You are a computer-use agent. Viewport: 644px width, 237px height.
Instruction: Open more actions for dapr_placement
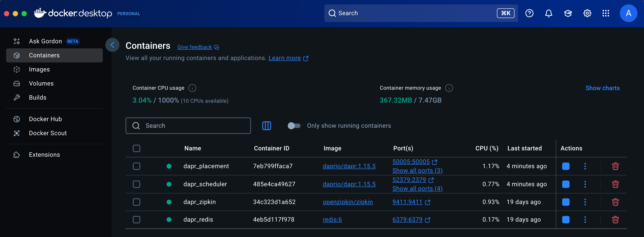coord(585,166)
